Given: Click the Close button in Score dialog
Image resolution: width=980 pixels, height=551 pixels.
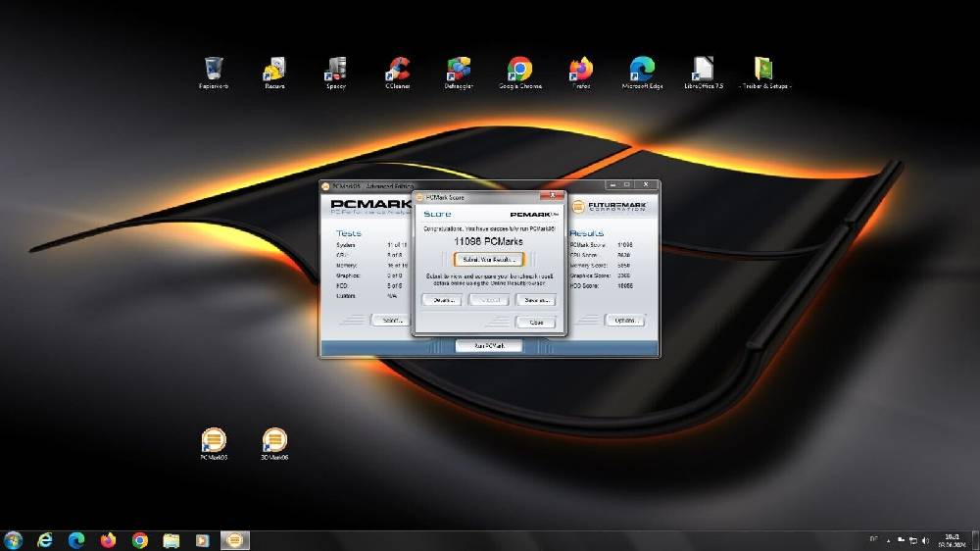Looking at the screenshot, I should tap(536, 323).
